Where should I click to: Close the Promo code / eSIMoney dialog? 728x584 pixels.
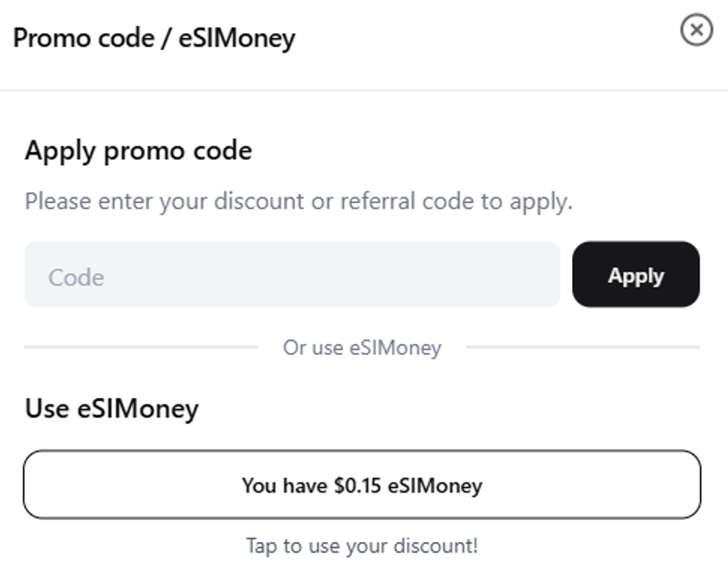coord(696,31)
